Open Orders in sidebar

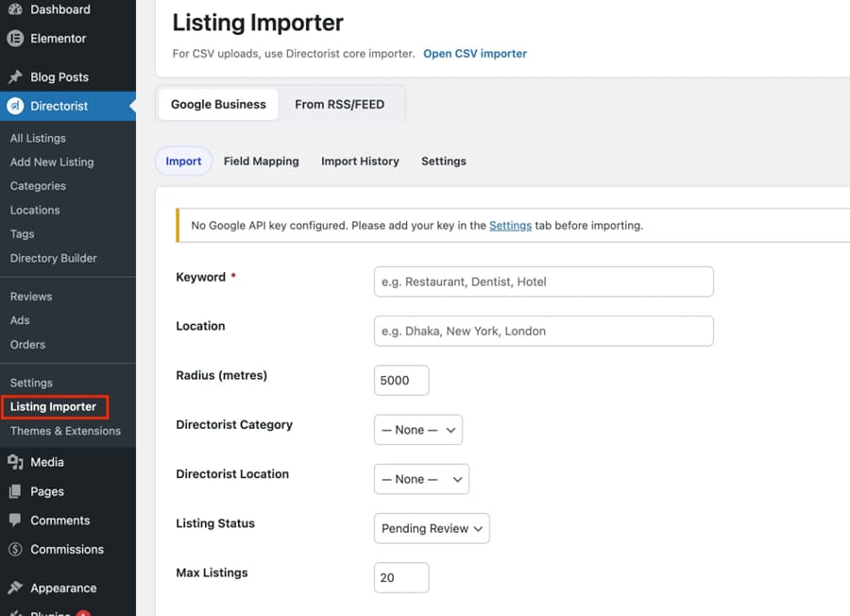[27, 344]
